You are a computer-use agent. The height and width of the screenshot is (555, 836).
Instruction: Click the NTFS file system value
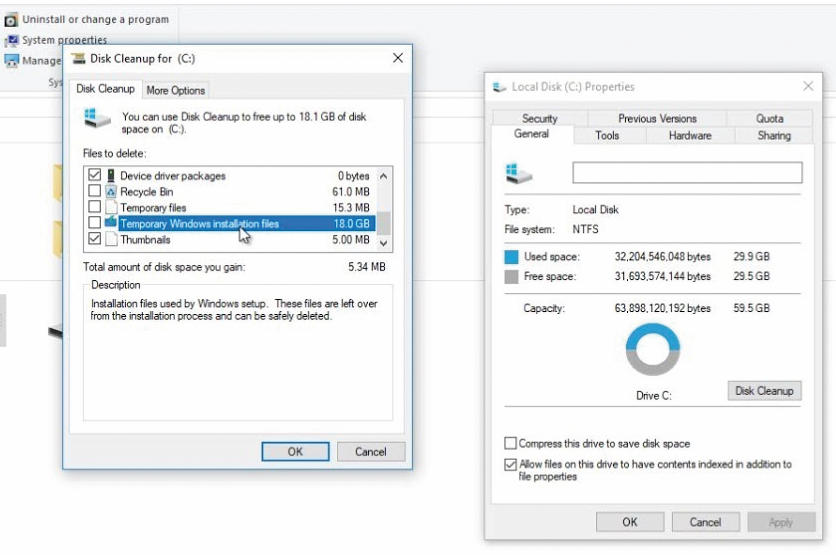585,229
